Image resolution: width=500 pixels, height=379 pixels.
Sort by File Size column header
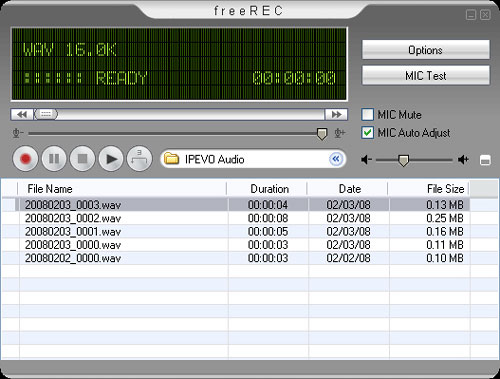(x=429, y=189)
